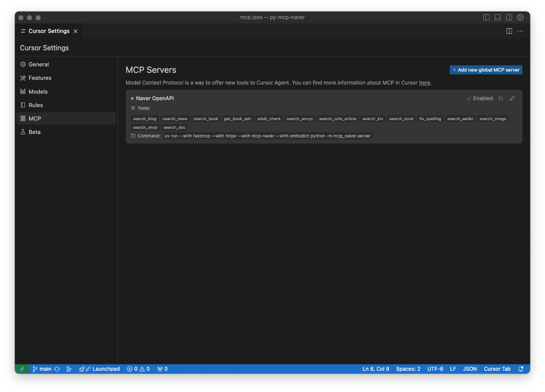545x392 pixels.
Task: Open the UTF-8 encoding selector
Action: pos(434,369)
